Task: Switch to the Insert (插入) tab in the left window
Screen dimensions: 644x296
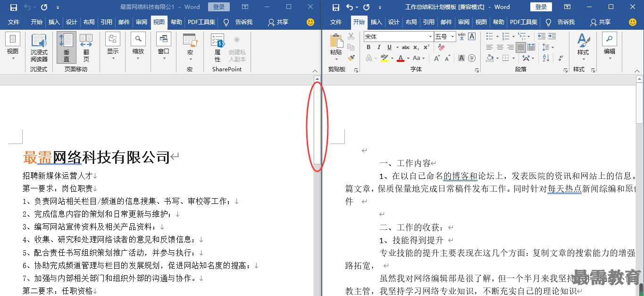Action: [54, 22]
